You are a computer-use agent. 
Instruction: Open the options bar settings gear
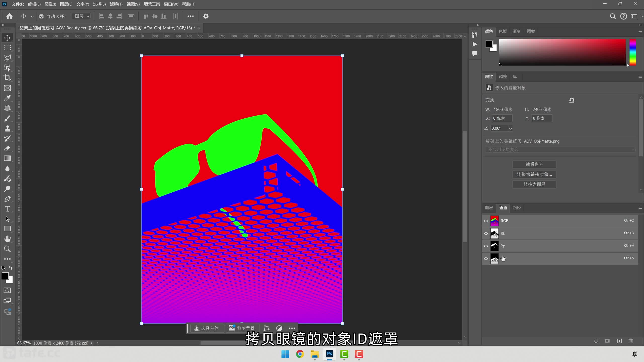(206, 16)
